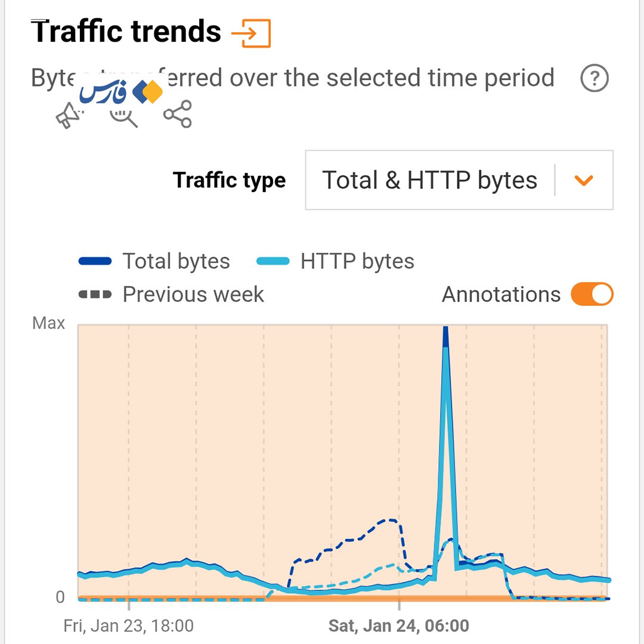
Task: Click the Traffic trends heading
Action: 126,32
